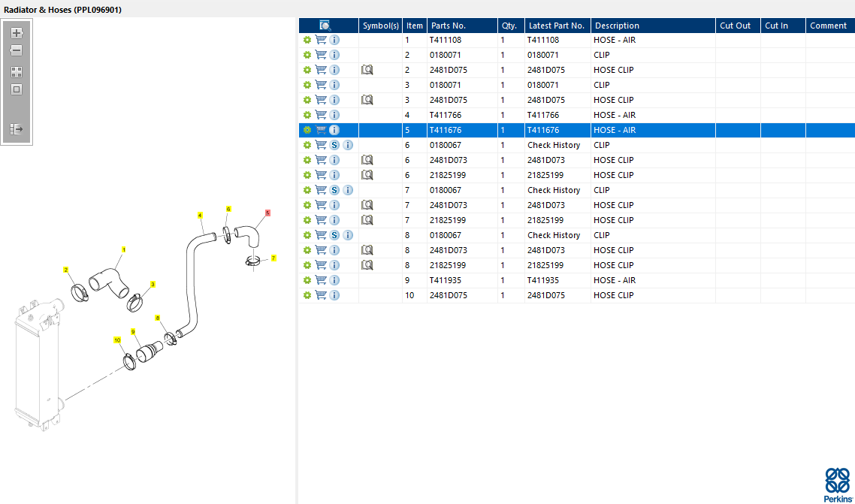
Task: Click gear icon for item 10 2481D075
Action: 307,295
